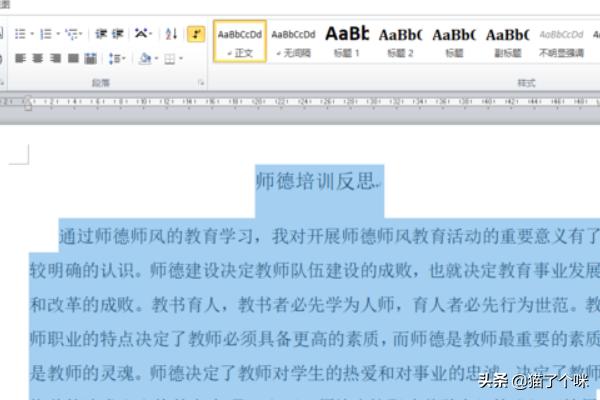The width and height of the screenshot is (600, 400).
Task: Click the first-line indent marker on the ruler
Action: tap(27, 100)
